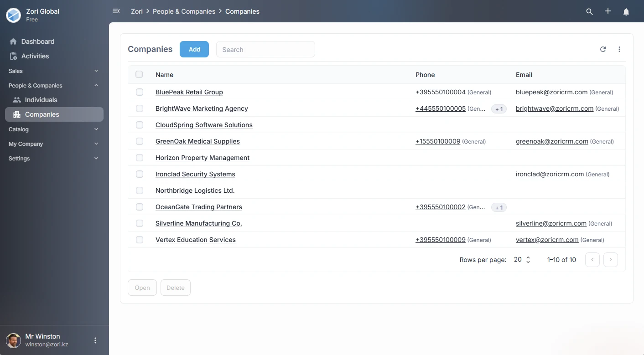
Task: Open Vertex Education Services link
Action: coord(196,240)
